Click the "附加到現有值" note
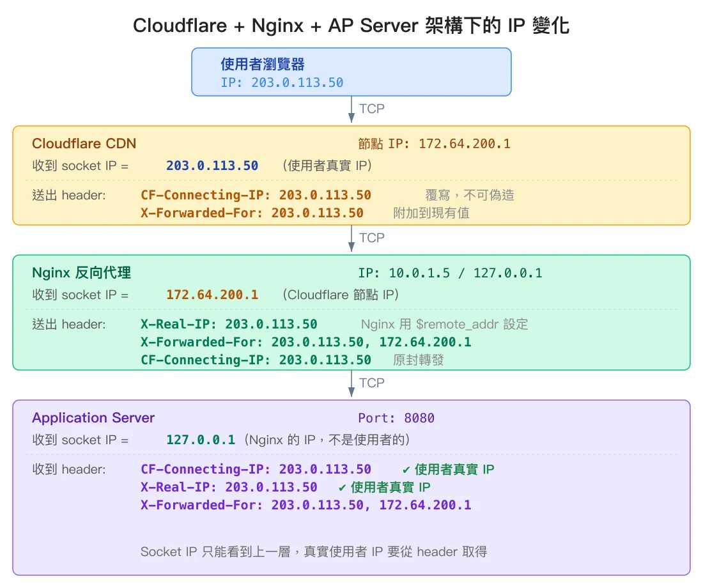The image size is (703, 588). [431, 213]
